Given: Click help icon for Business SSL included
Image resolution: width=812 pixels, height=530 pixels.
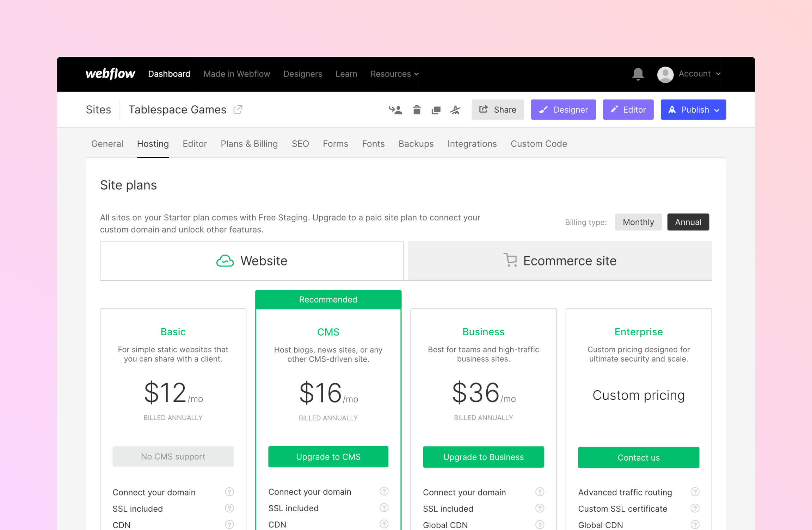Looking at the screenshot, I should [540, 508].
